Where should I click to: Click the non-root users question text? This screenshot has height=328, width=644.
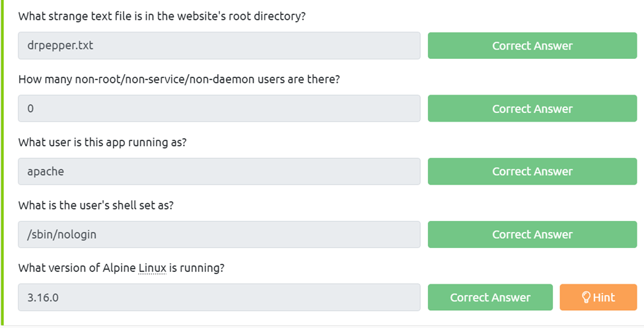click(x=178, y=79)
